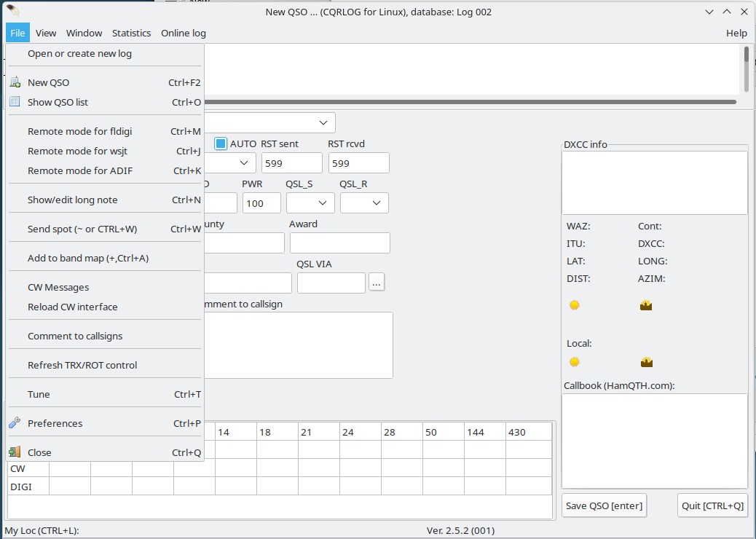This screenshot has height=539, width=756.
Task: Click the sunset icon below AZIM
Action: (646, 305)
